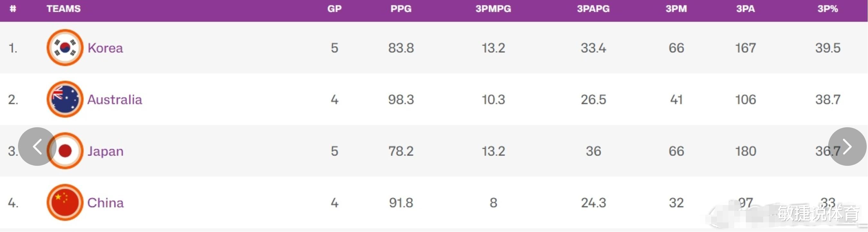Image resolution: width=868 pixels, height=232 pixels.
Task: Sort by the GP column header
Action: 334,9
